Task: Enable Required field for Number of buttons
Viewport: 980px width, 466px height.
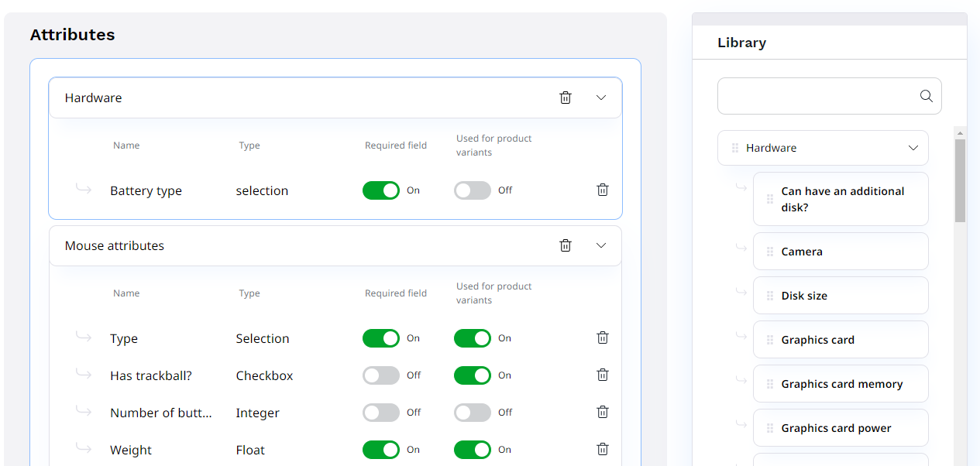Action: 381,413
